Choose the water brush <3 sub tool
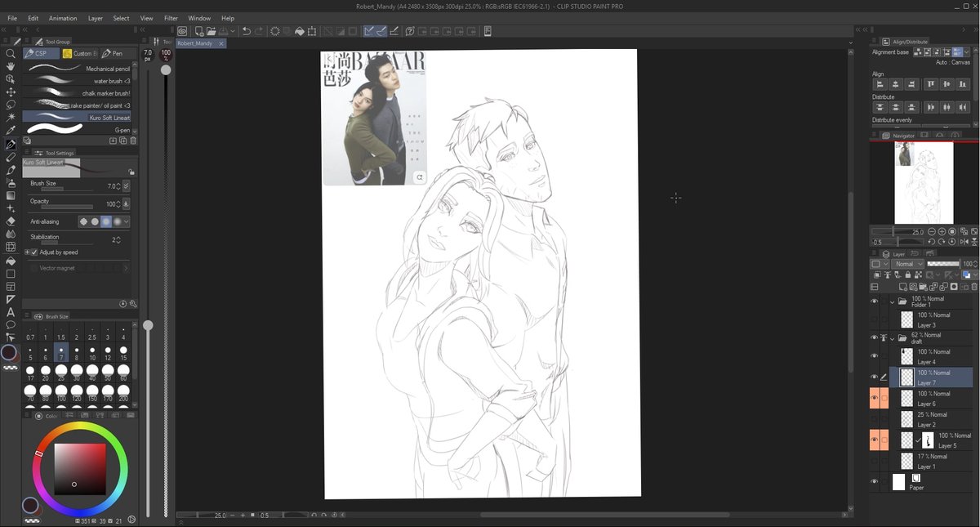 click(x=77, y=81)
